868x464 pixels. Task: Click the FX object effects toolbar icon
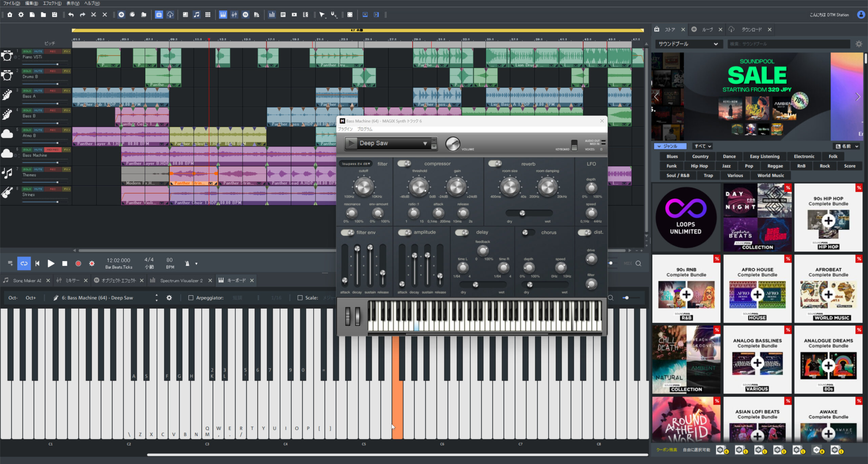click(x=245, y=15)
